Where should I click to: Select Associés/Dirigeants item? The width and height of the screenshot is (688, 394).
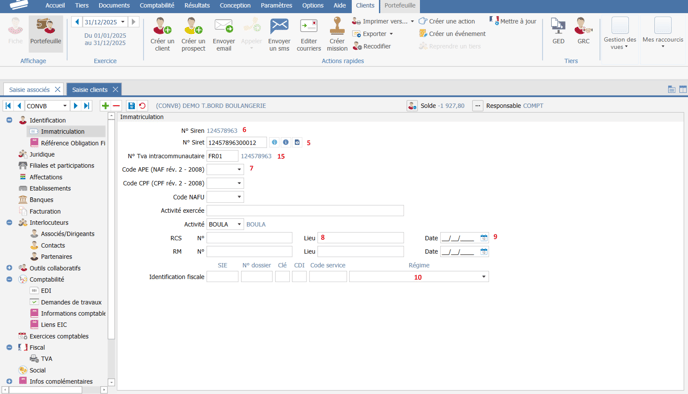pos(68,234)
